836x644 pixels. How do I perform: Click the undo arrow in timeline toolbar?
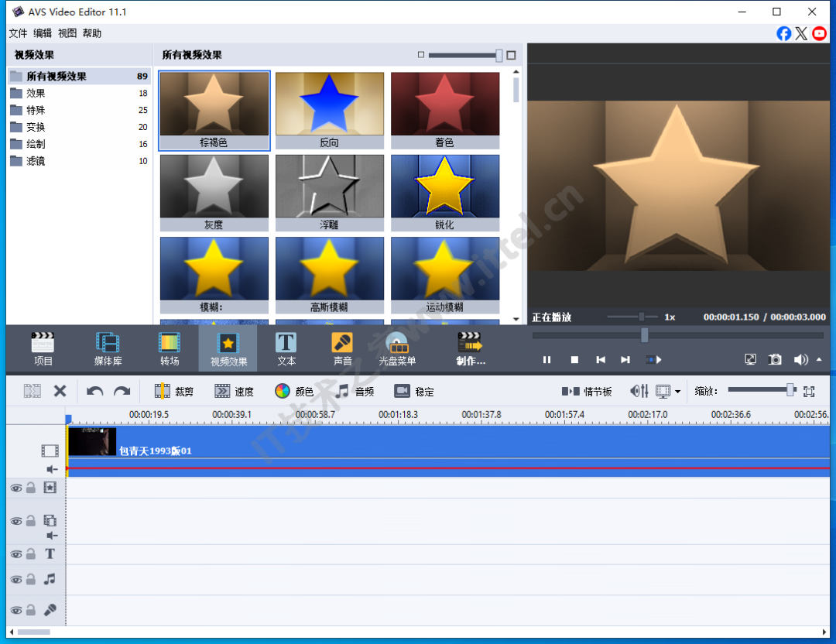[95, 392]
